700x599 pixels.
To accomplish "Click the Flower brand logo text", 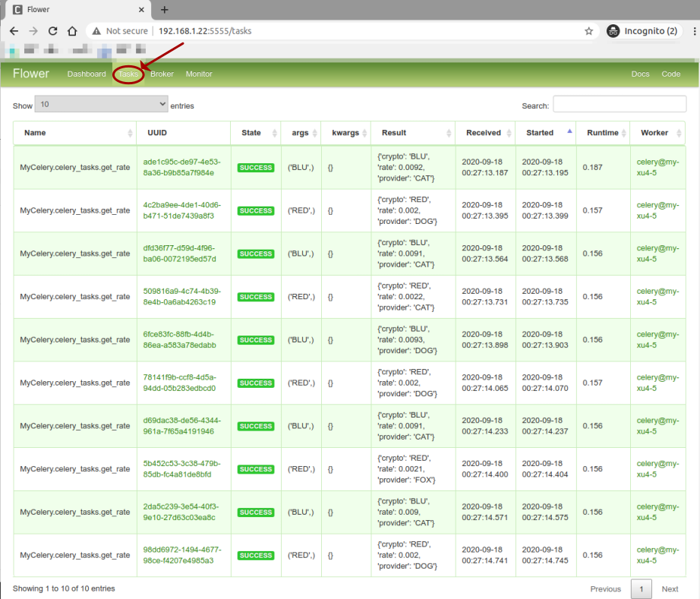I will click(x=31, y=74).
